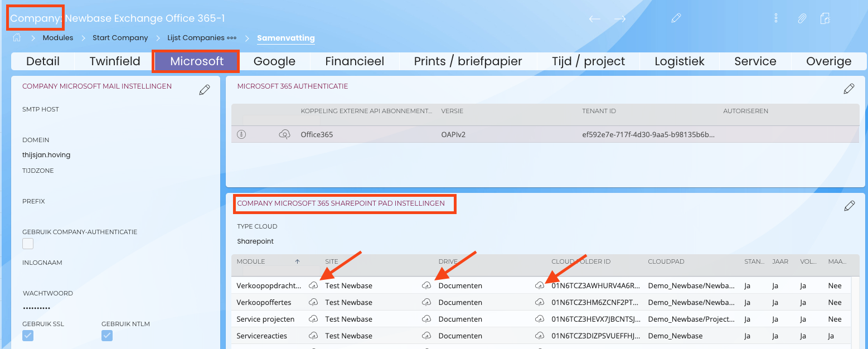Image resolution: width=868 pixels, height=349 pixels.
Task: Click Drive cloud icon for Service projecten row
Action: (x=426, y=319)
